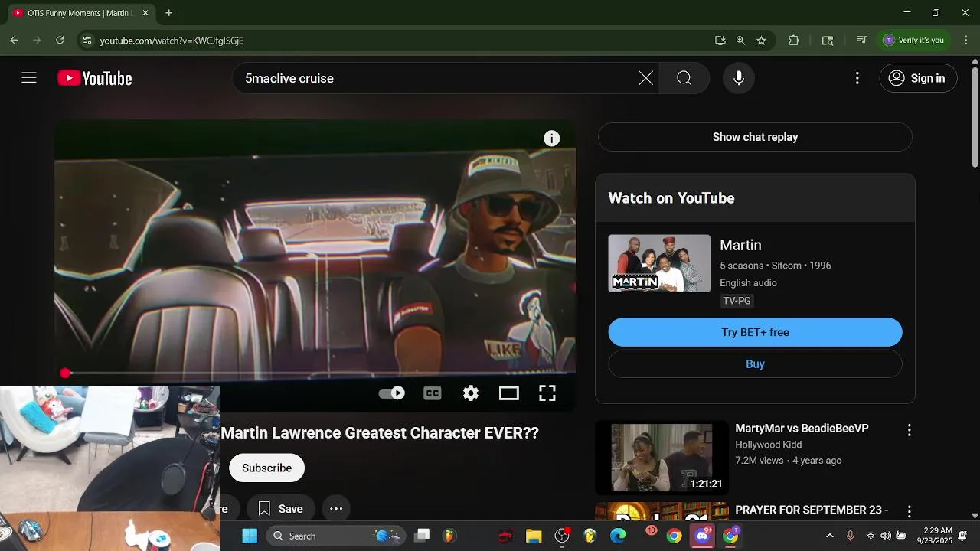This screenshot has width=980, height=551.
Task: Open notification center bell icon
Action: click(x=963, y=536)
